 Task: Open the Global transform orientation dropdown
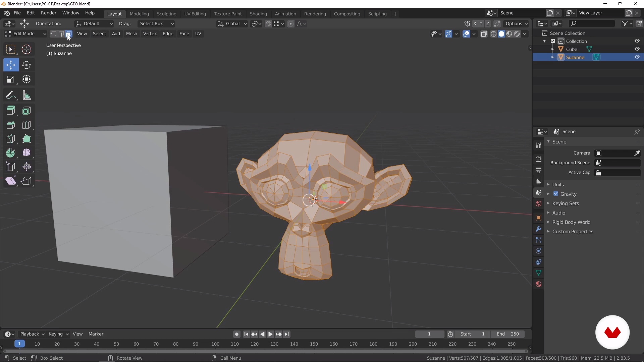pos(232,24)
